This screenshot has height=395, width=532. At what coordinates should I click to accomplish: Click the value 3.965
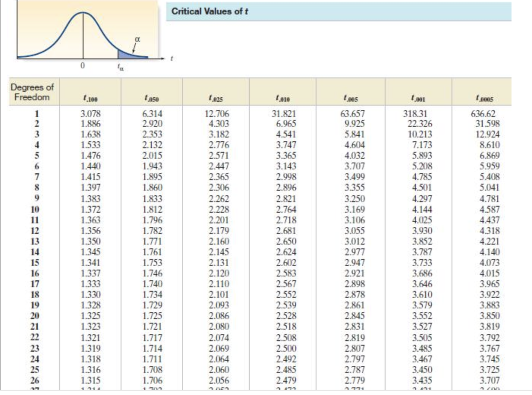490,284
